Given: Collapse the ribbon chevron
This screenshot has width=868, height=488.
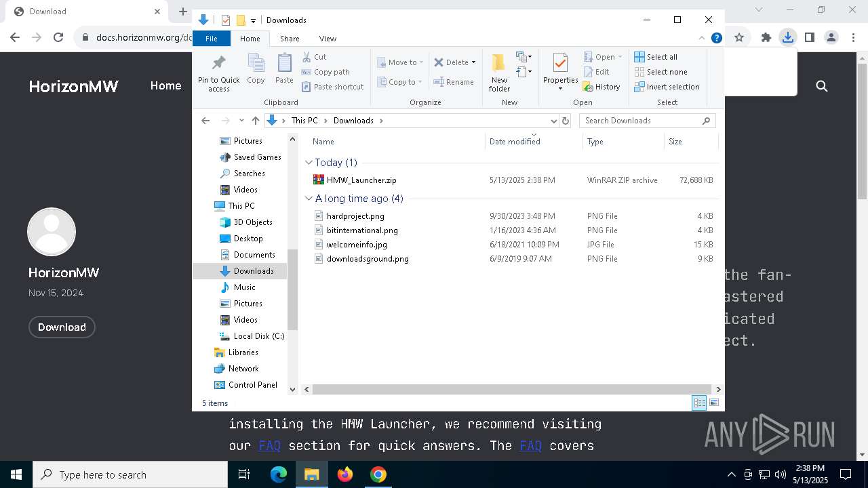Looking at the screenshot, I should coord(702,39).
